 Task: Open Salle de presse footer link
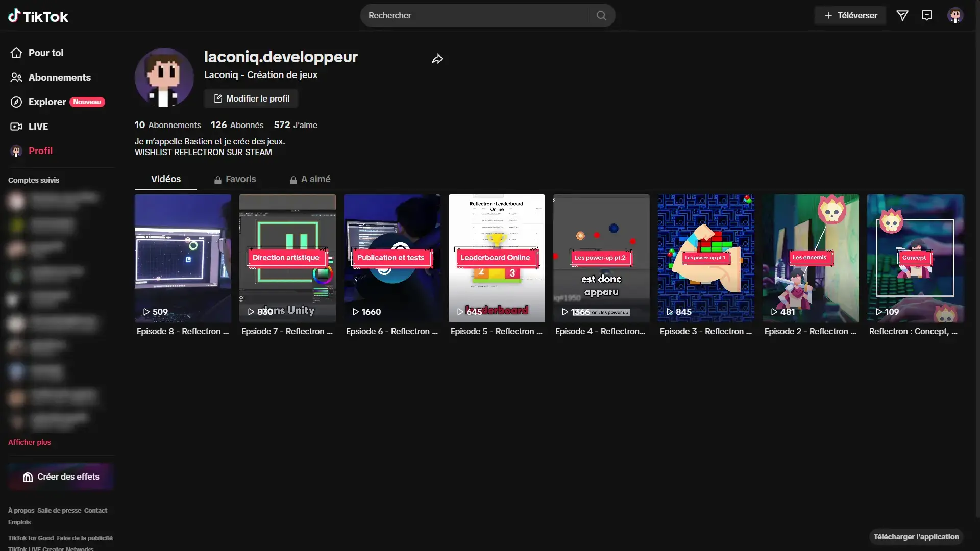59,511
